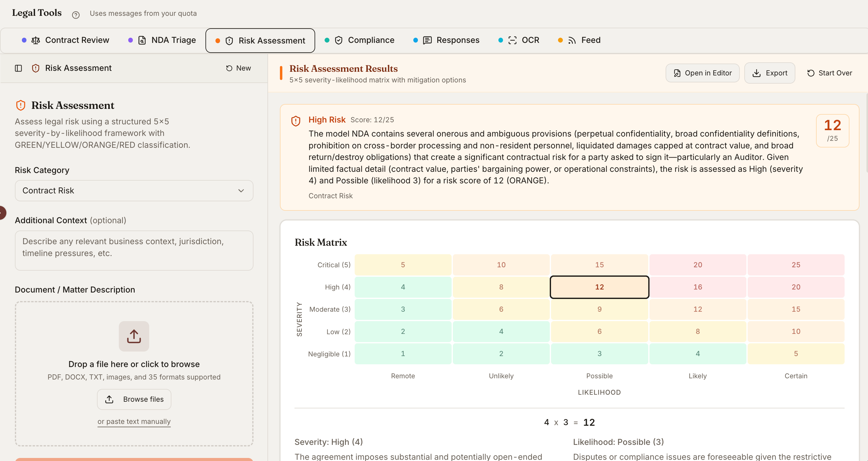This screenshot has height=461, width=868.
Task: Click the 'Unlikely' likelihood column label
Action: 501,376
